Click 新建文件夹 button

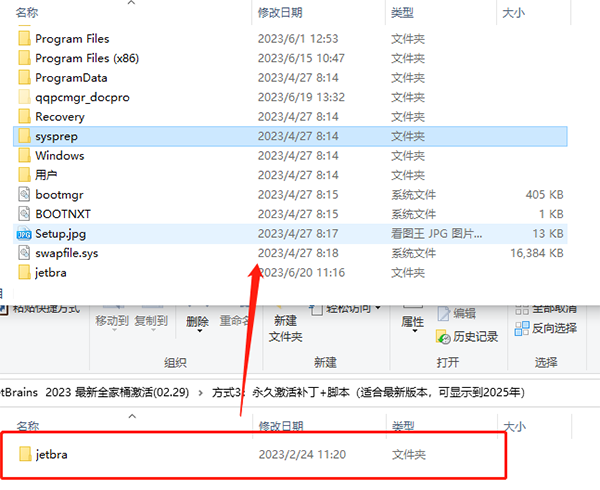point(285,329)
